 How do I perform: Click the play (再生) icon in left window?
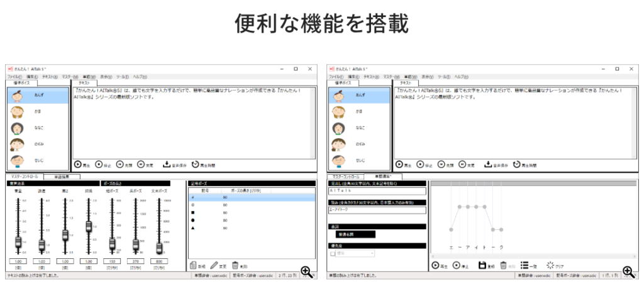[x=78, y=165]
